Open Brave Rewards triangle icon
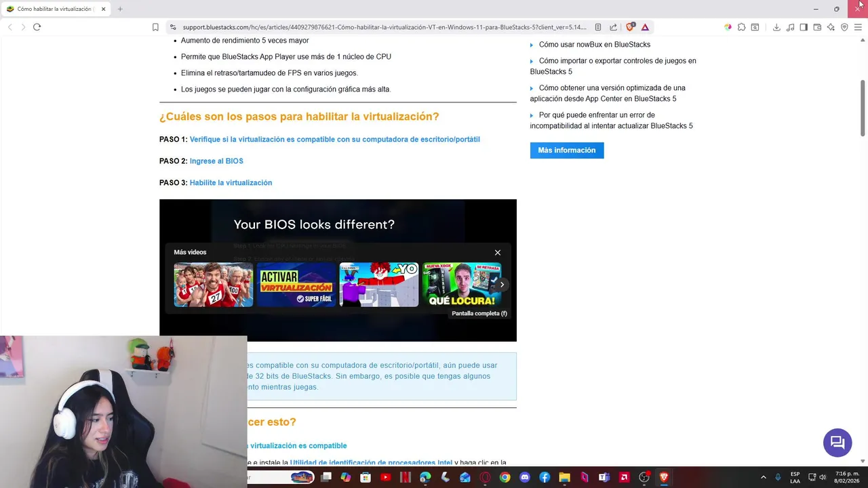This screenshot has width=868, height=488. pos(645,27)
